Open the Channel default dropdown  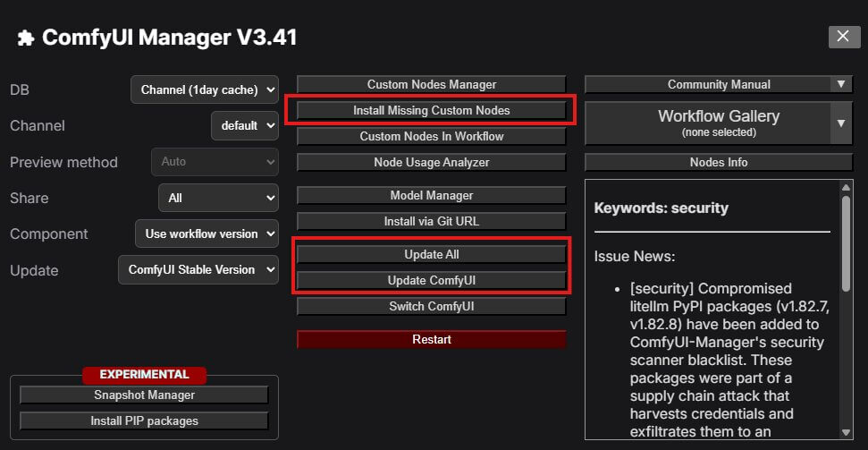[x=245, y=126]
